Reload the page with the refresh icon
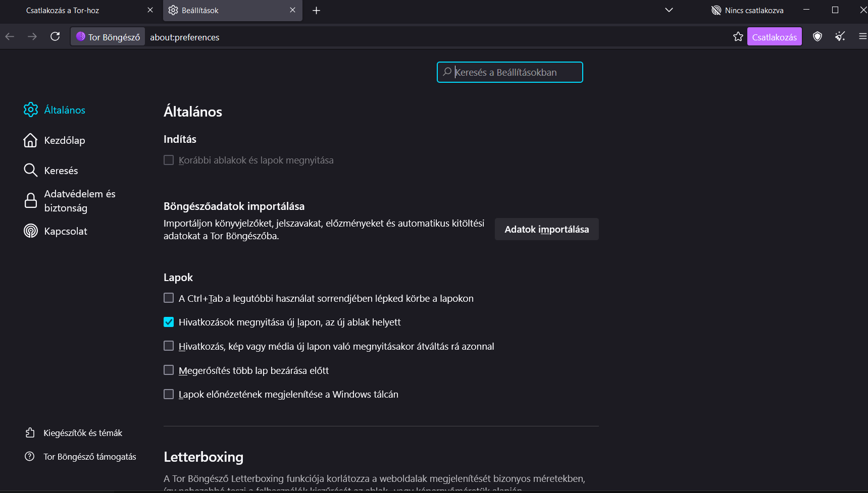This screenshot has width=868, height=493. pos(55,36)
